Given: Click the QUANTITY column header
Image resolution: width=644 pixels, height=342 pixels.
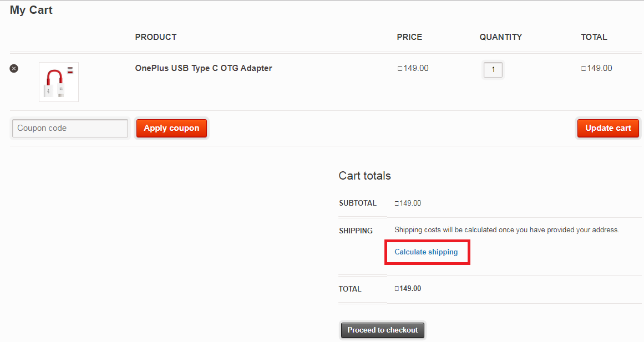Looking at the screenshot, I should [501, 37].
